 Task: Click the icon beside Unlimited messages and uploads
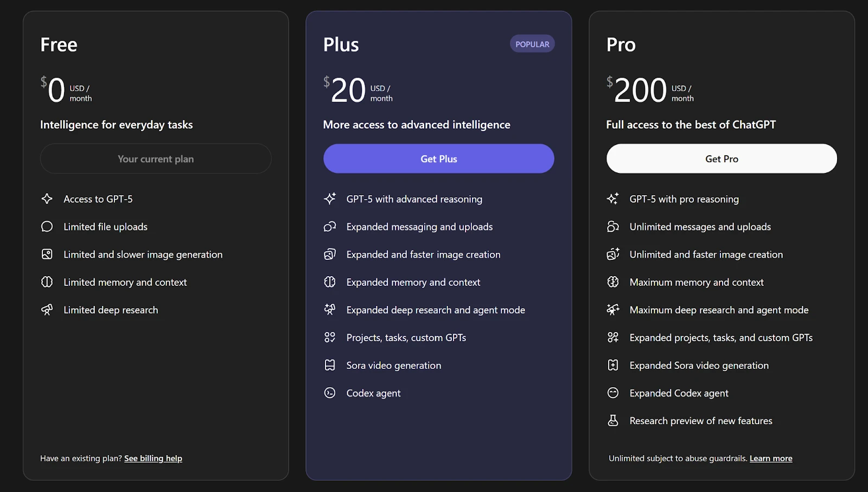tap(613, 227)
